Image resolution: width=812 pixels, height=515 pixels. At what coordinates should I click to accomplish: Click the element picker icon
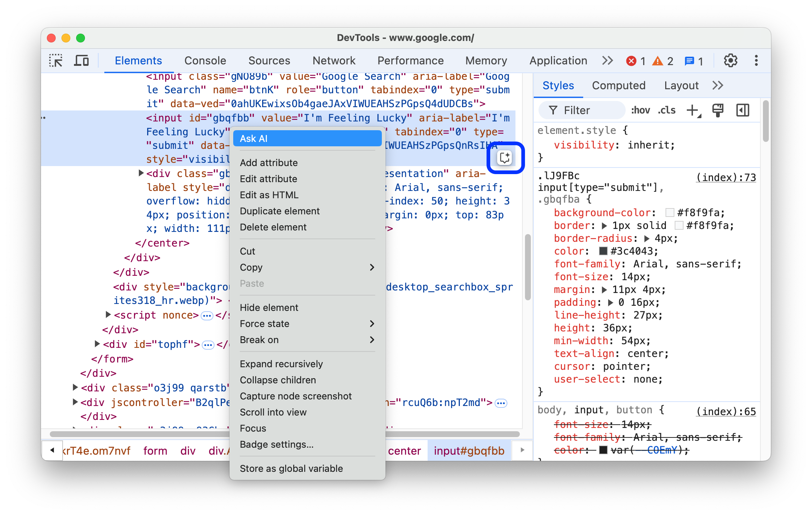(57, 61)
